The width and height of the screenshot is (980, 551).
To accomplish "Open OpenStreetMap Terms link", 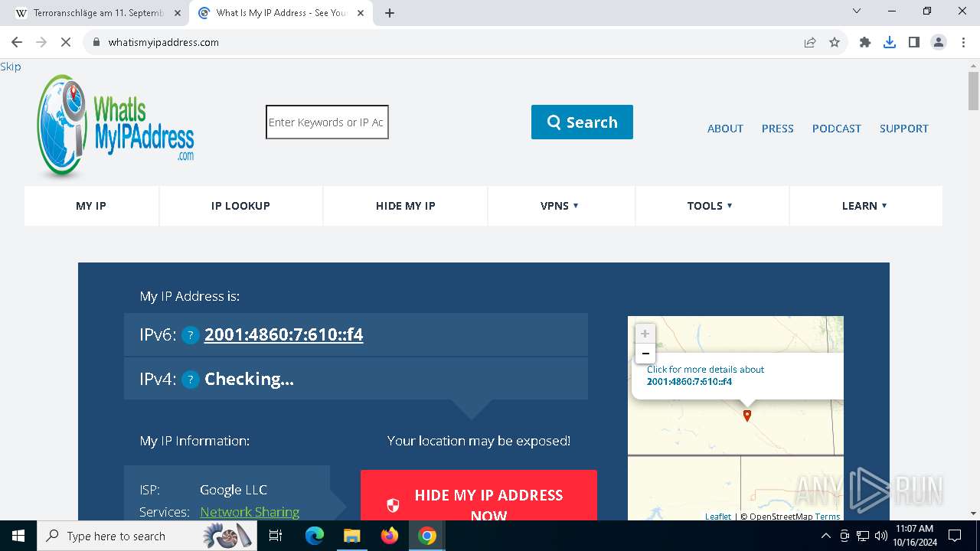I will [828, 517].
